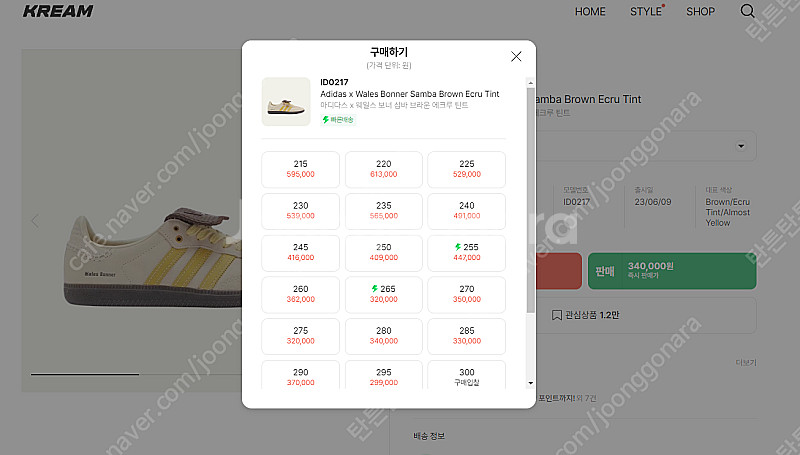Screen dimensions: 800x455
Task: Click the dialog scrollbar down arrow
Action: [x=531, y=384]
